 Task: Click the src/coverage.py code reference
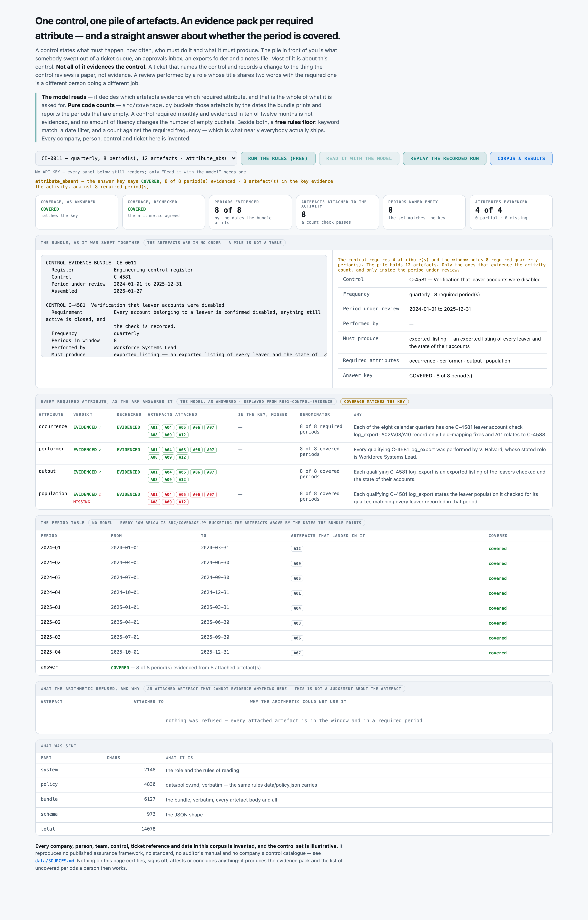click(x=147, y=106)
